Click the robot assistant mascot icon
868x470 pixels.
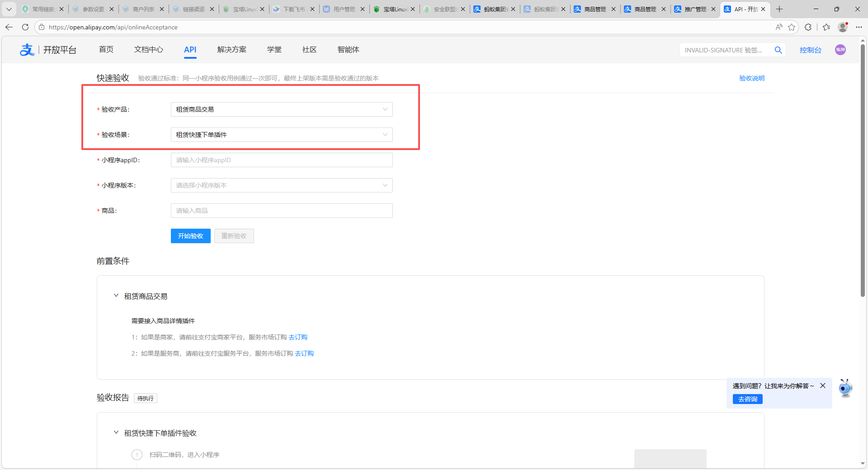pos(845,388)
